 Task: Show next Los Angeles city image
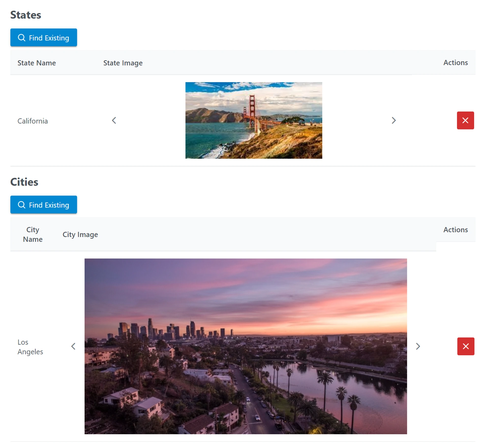coord(418,346)
